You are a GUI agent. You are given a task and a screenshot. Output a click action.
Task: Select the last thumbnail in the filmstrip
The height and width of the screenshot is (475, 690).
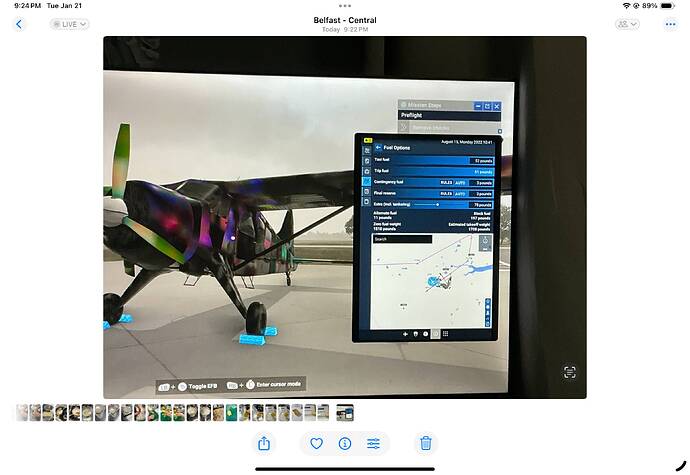coord(345,412)
